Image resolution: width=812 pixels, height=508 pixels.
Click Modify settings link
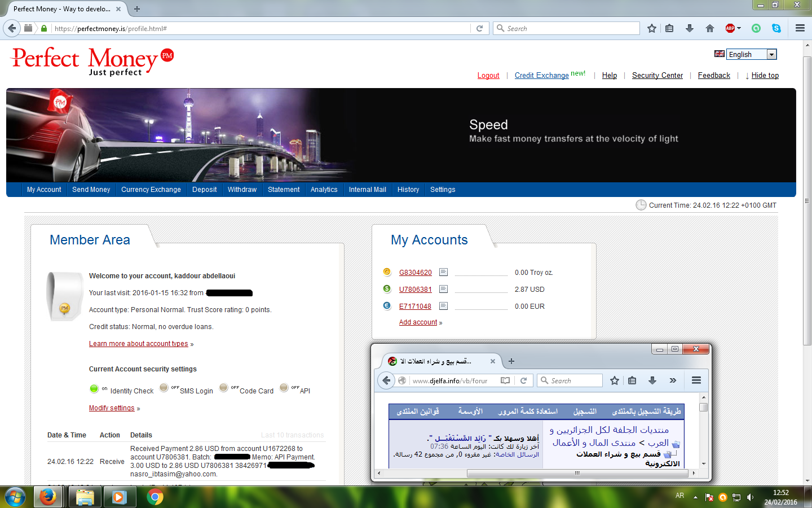click(x=112, y=408)
